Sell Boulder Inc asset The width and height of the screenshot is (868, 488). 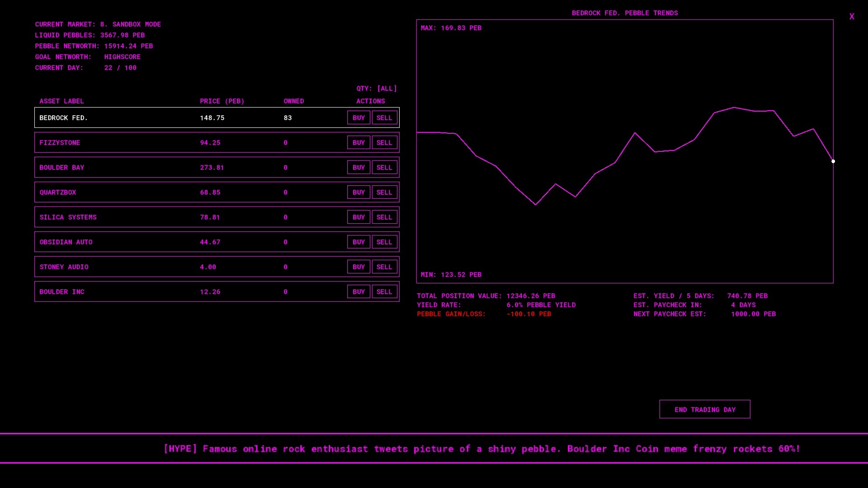coord(384,291)
